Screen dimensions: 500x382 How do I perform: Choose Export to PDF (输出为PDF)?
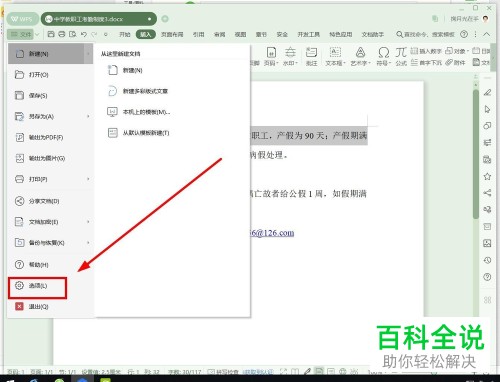(x=39, y=137)
